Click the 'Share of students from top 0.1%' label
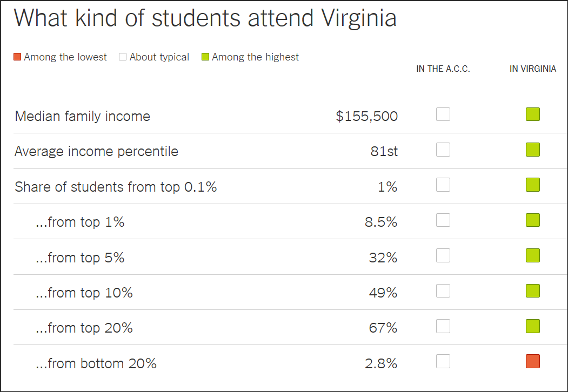568x392 pixels. (116, 187)
